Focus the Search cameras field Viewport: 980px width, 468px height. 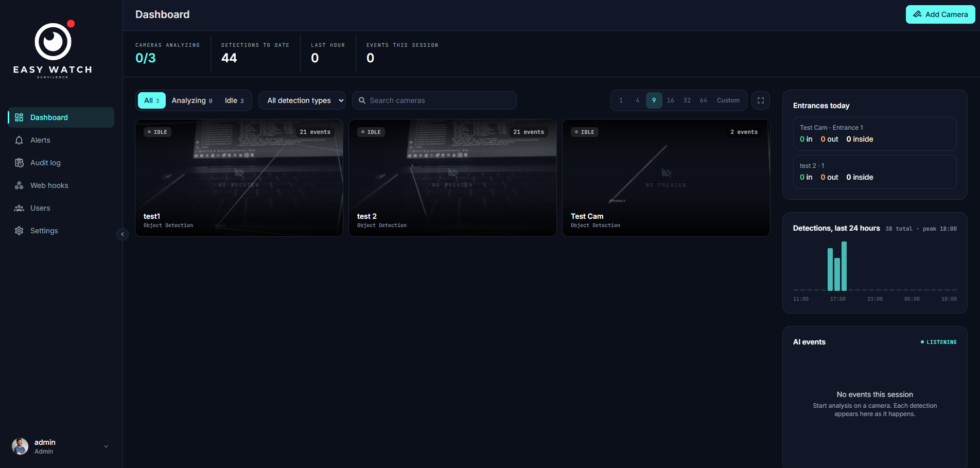tap(434, 100)
